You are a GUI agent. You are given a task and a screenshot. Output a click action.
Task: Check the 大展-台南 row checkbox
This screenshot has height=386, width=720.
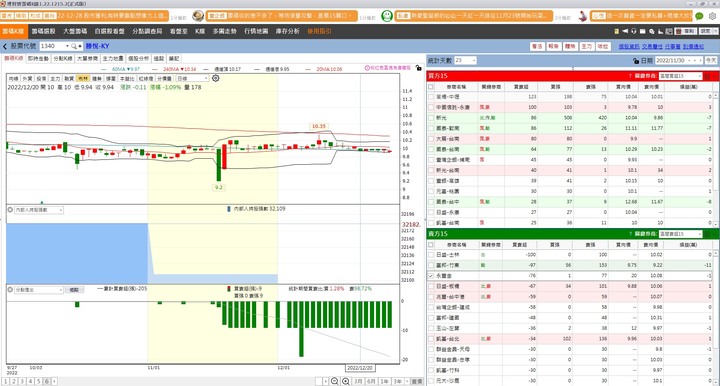point(431,139)
